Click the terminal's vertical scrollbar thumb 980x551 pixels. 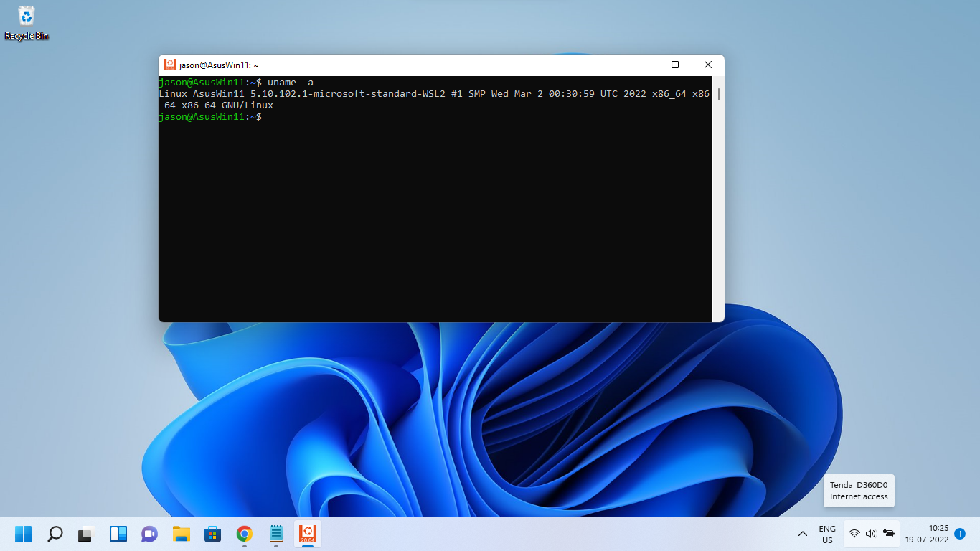718,94
